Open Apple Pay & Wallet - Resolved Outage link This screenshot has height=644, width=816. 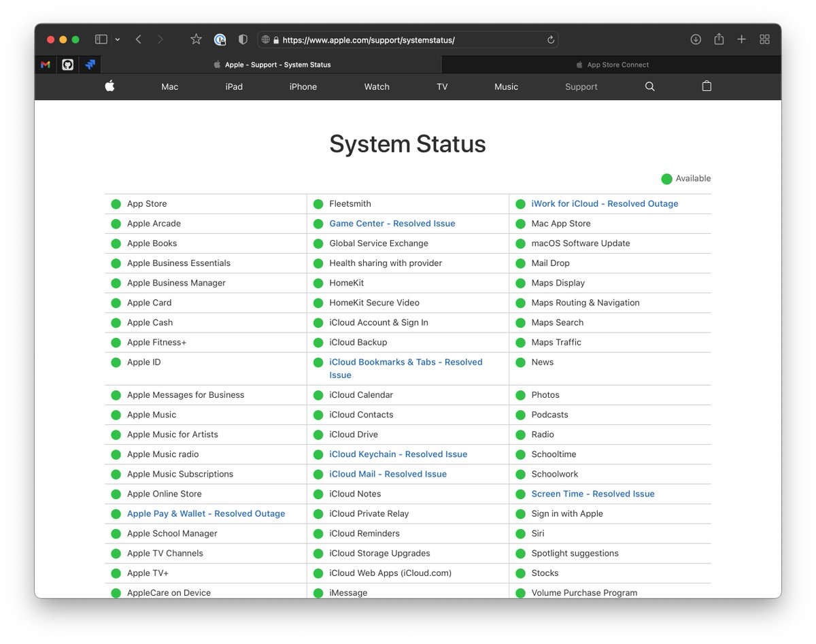(206, 513)
